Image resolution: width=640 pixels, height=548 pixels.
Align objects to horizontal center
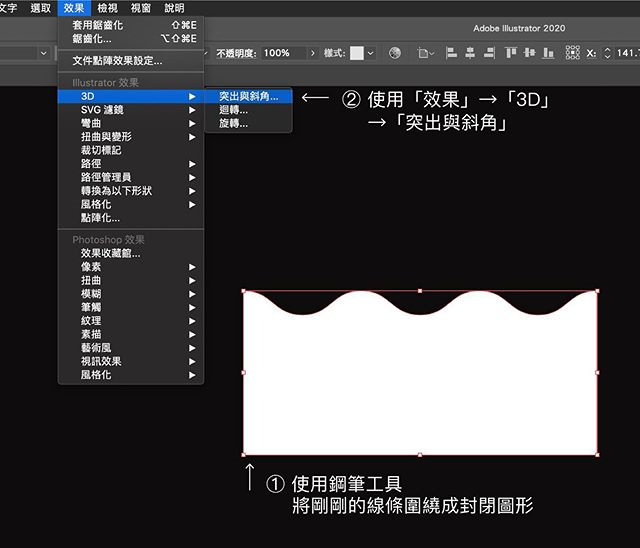(470, 53)
